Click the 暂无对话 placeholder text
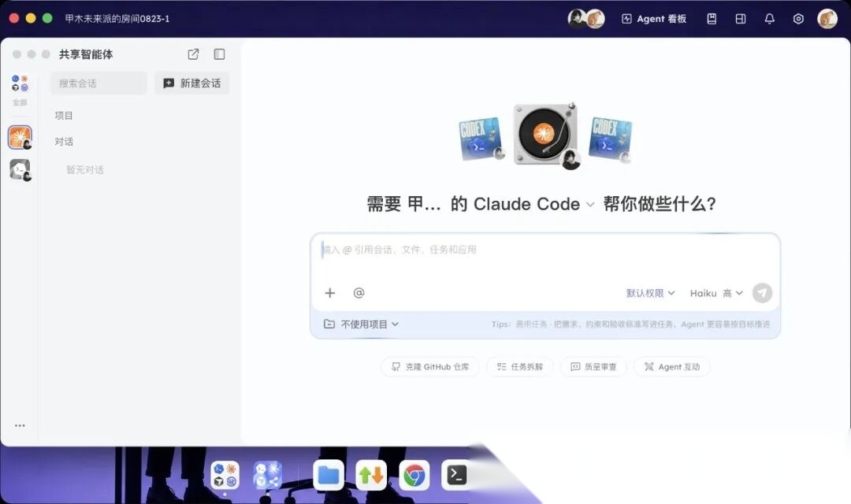 [x=84, y=170]
